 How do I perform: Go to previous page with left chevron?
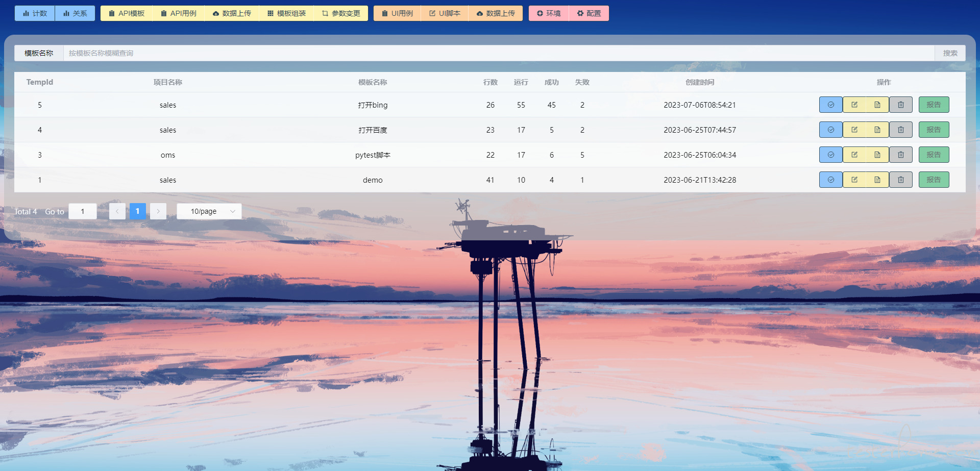(x=117, y=211)
